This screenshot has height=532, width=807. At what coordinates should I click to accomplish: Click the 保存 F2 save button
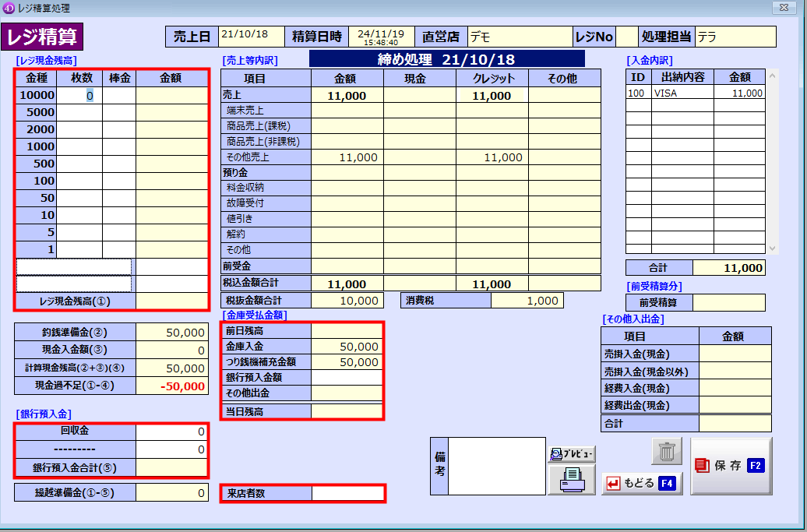[731, 466]
